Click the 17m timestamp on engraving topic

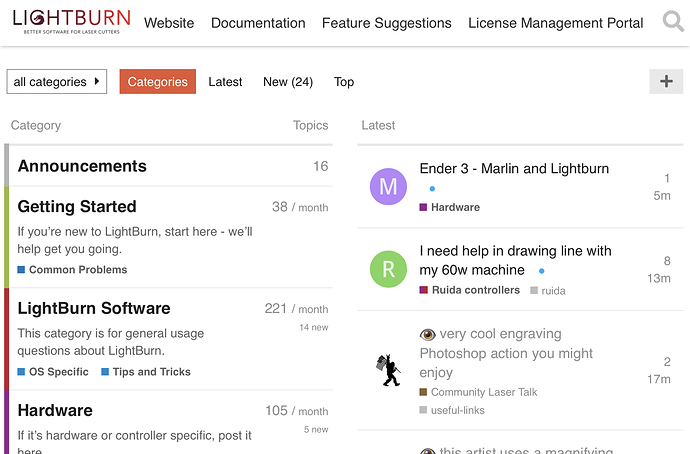click(x=659, y=379)
